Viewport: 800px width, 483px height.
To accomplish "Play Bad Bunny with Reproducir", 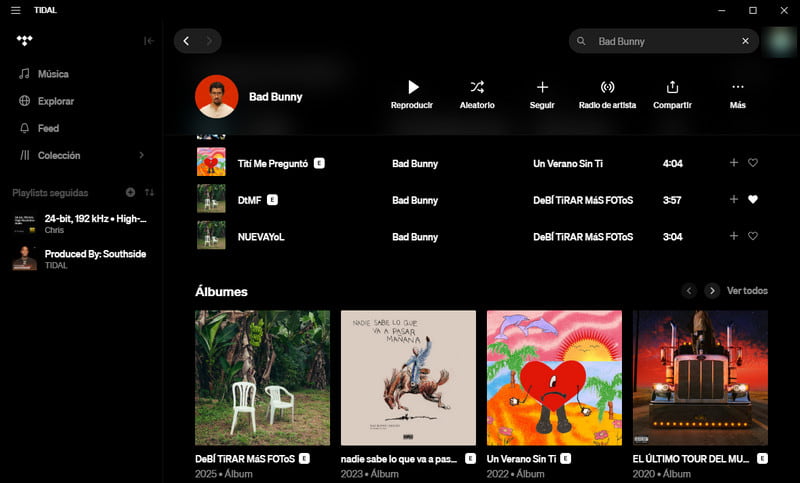I will [x=412, y=95].
